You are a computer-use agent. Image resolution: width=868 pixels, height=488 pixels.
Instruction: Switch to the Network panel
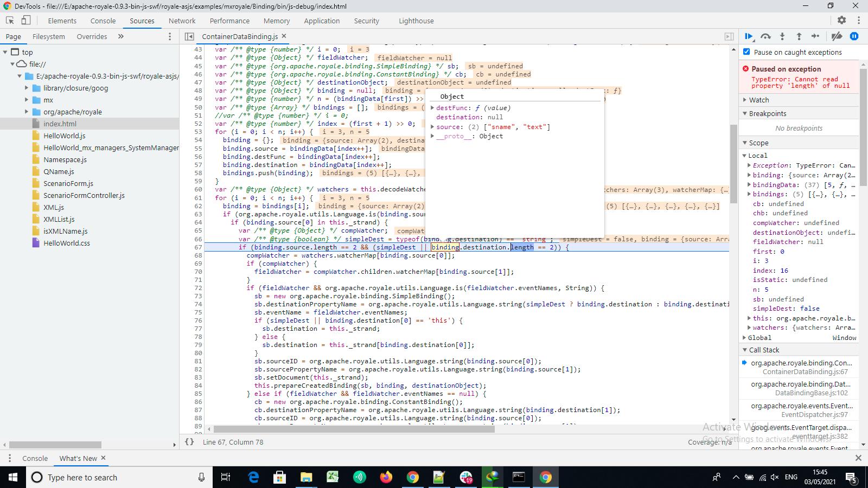(x=182, y=21)
